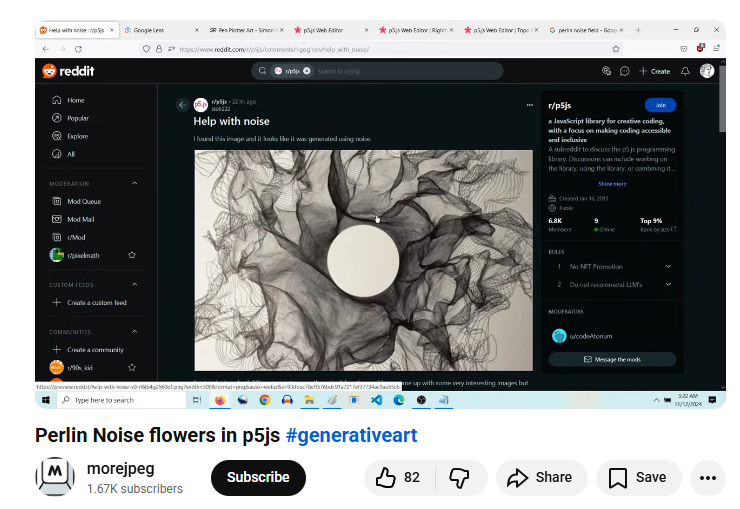The image size is (740, 509).
Task: Toggle favorite star for r/90s_kid
Action: point(132,367)
